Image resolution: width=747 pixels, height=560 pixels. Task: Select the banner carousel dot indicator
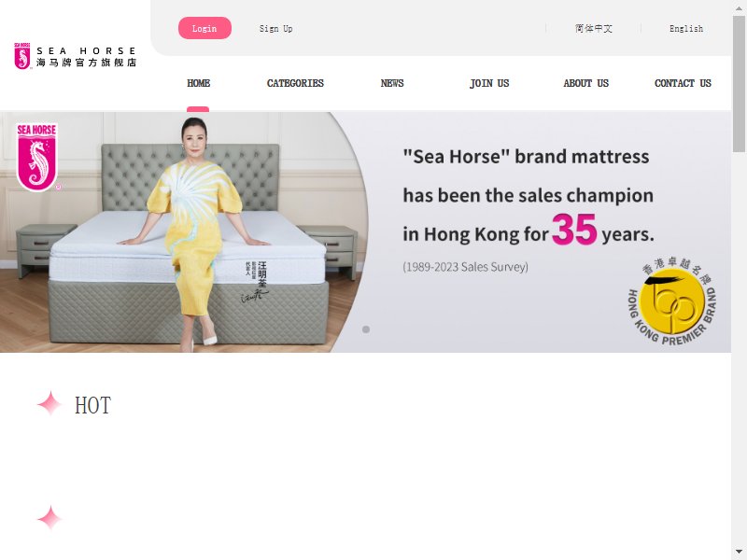tap(366, 329)
